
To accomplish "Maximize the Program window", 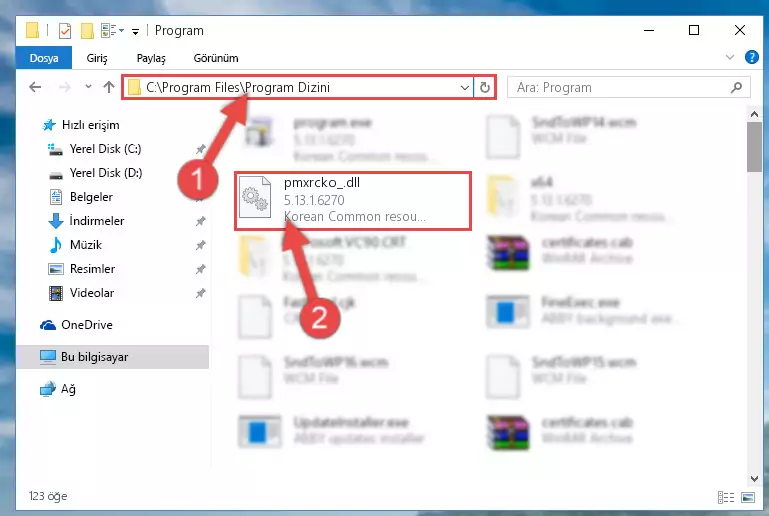I will (x=694, y=30).
